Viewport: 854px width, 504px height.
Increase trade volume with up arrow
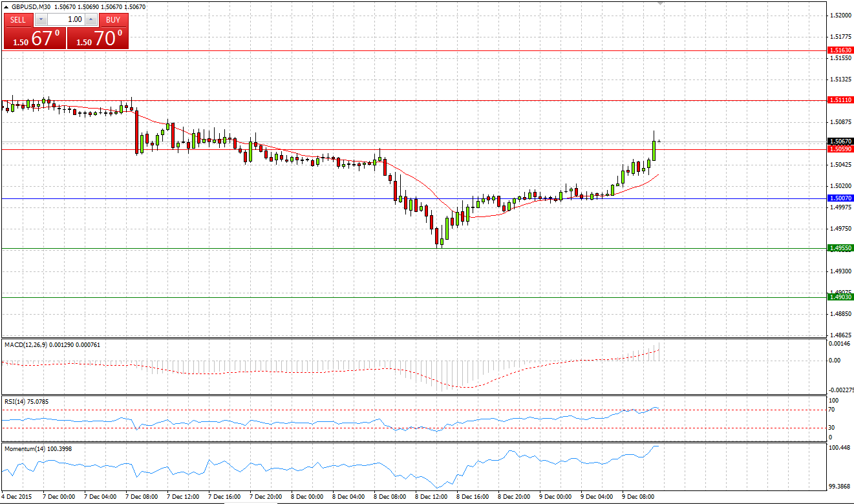(91, 19)
